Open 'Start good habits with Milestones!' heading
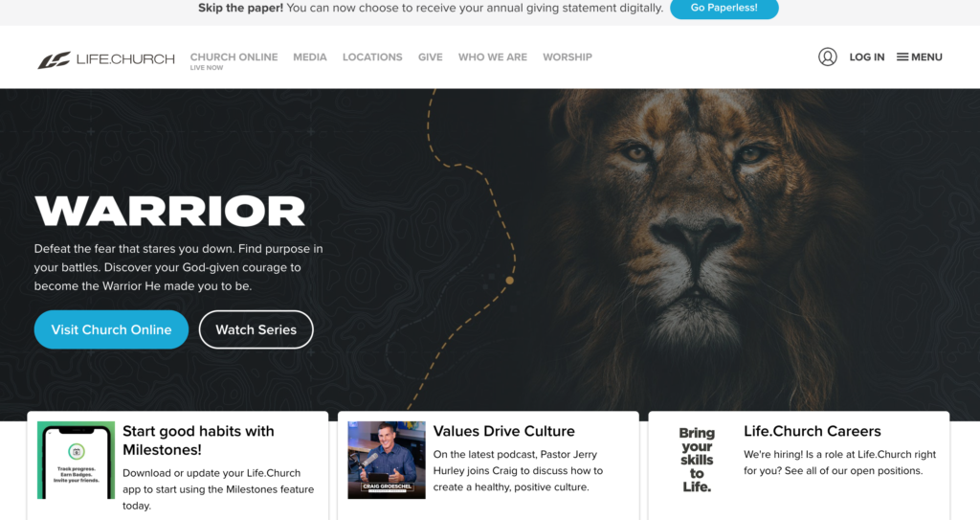 [198, 441]
